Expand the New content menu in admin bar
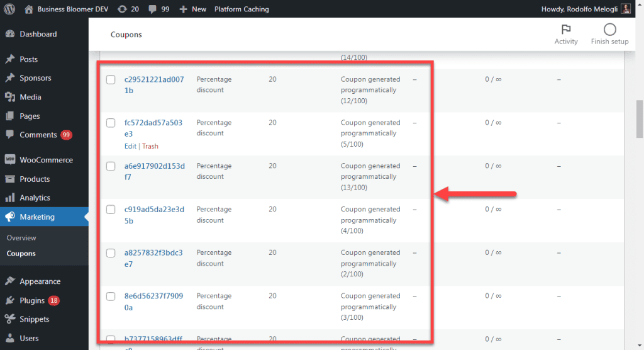Viewport: 644px width, 350px height. pyautogui.click(x=192, y=9)
